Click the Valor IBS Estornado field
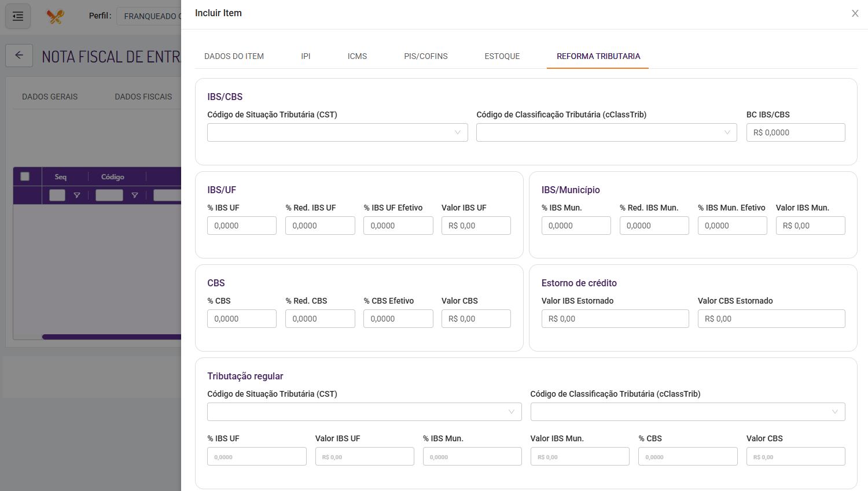Viewport: 868px width, 491px height. 615,319
